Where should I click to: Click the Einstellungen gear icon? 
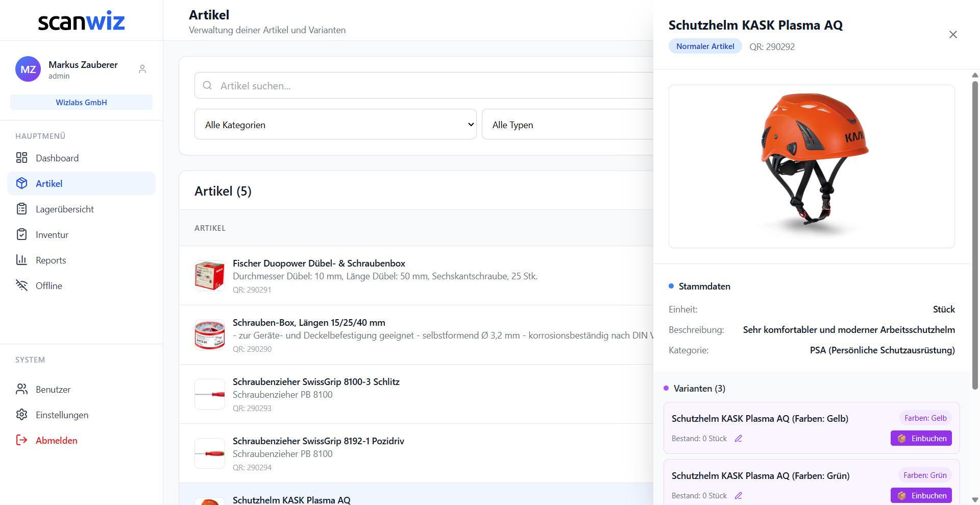(x=21, y=415)
